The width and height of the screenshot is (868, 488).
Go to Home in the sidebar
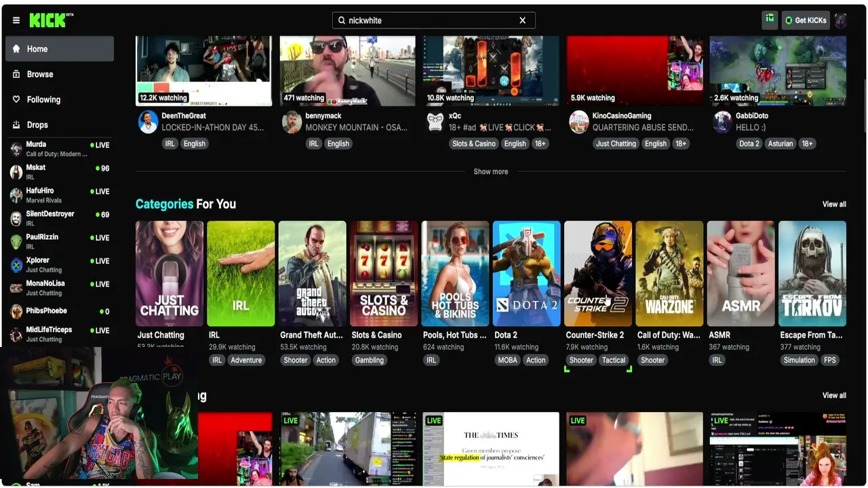click(60, 49)
